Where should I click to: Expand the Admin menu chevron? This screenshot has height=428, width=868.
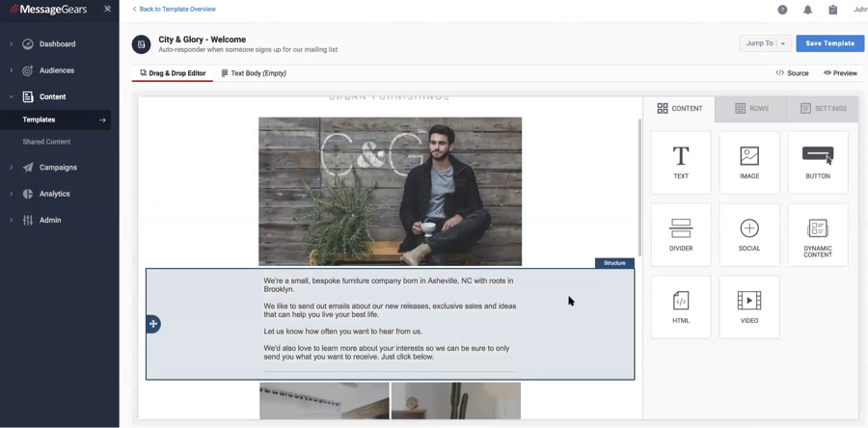(x=11, y=220)
